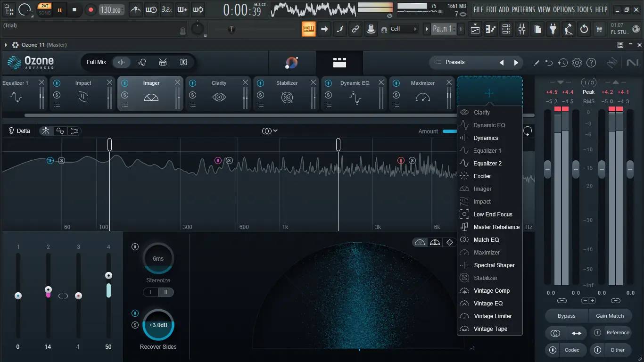This screenshot has width=644, height=362.
Task: Expand the Ozone 11 plugin window arrow
Action: pyautogui.click(x=6, y=45)
